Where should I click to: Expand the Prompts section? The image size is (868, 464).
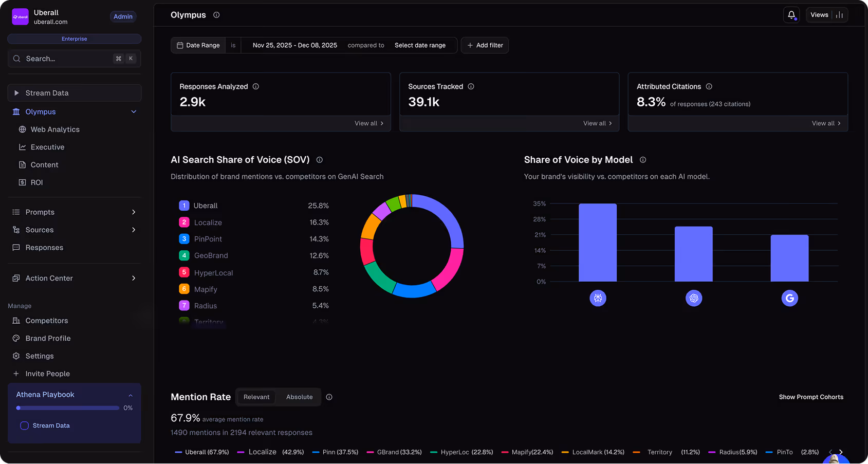click(133, 212)
